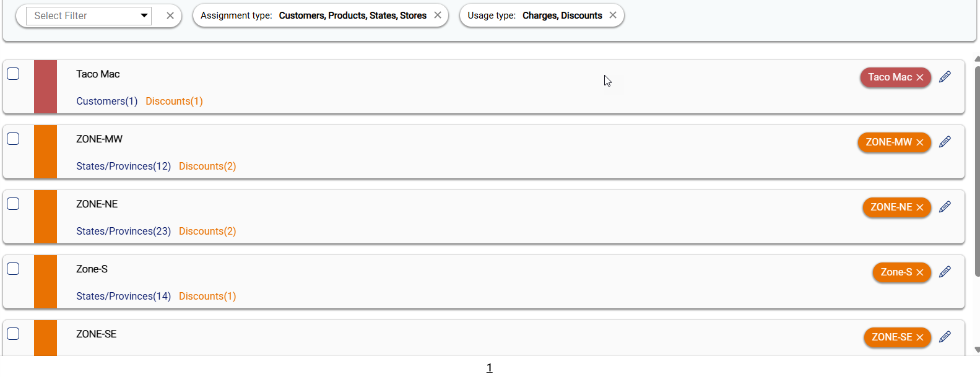Check the Taco Mac row checkbox
980x377 pixels.
(13, 74)
